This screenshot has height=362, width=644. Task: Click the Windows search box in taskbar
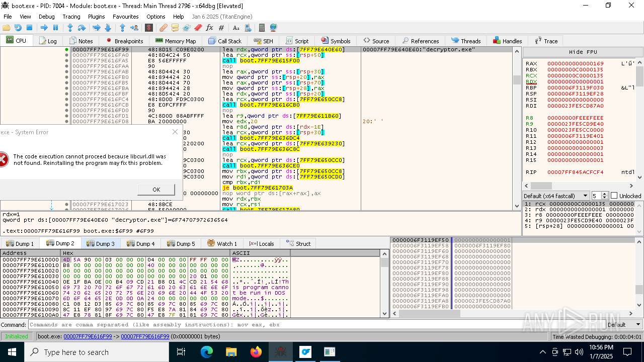[x=96, y=352]
